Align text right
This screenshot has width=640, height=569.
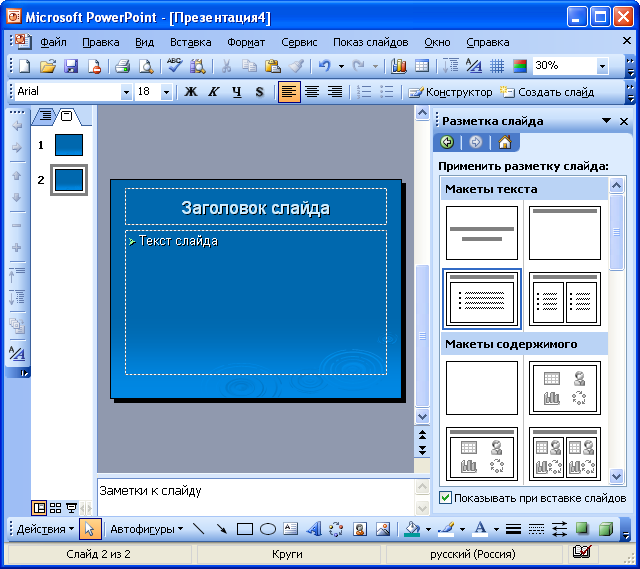pos(335,91)
